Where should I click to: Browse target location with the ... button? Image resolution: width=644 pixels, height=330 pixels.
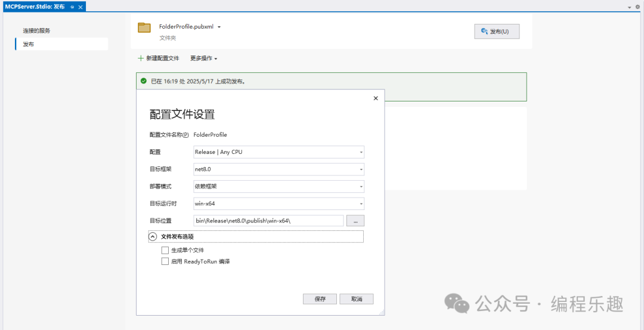click(355, 221)
